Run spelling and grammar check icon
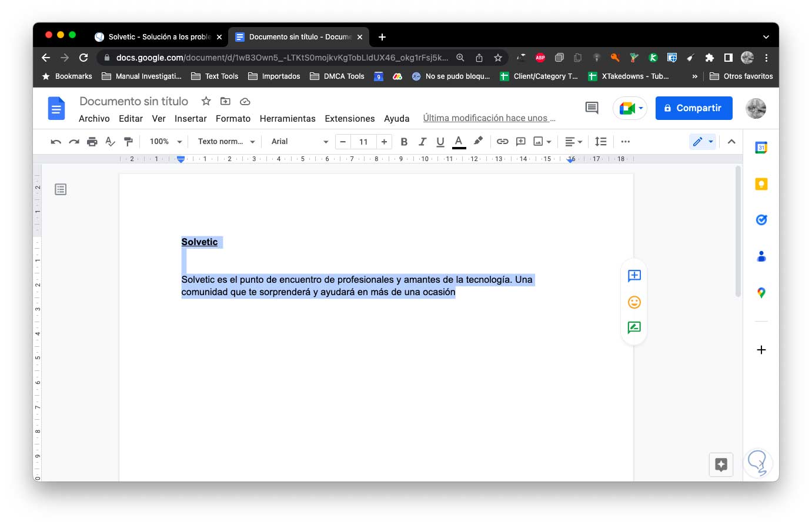This screenshot has height=525, width=812. (x=110, y=142)
